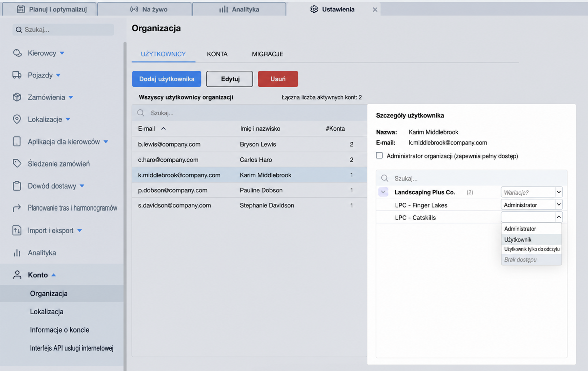Choose Użytkownik in the dropdown list
This screenshot has width=588, height=371.
click(531, 240)
